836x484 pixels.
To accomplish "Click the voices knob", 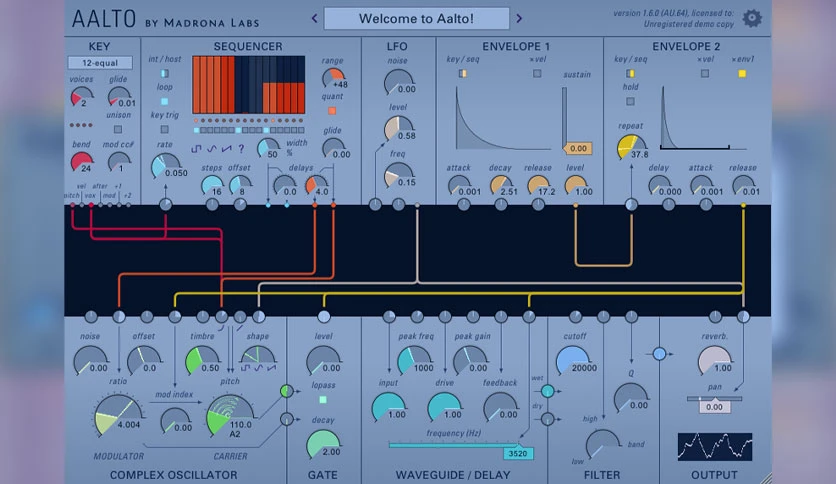I will pos(82,98).
